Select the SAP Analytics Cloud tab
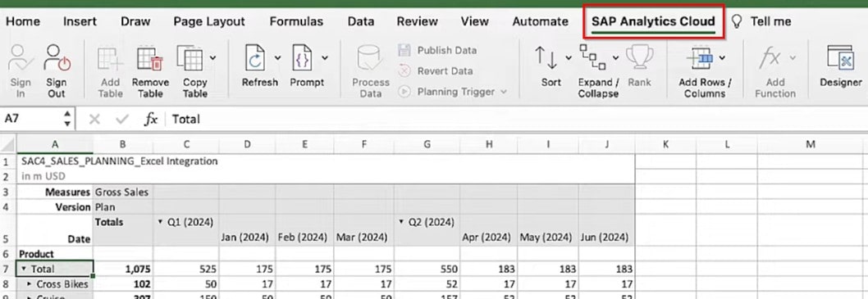The width and height of the screenshot is (868, 299). [653, 21]
